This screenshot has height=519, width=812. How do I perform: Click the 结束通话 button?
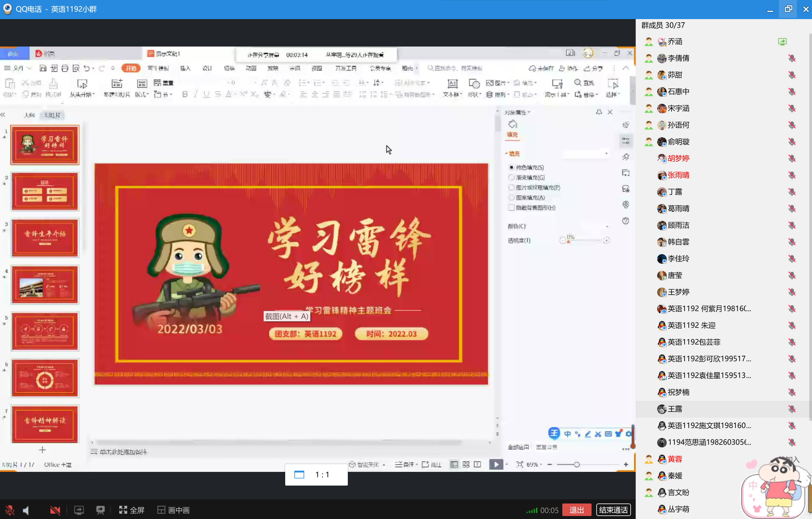tap(613, 510)
